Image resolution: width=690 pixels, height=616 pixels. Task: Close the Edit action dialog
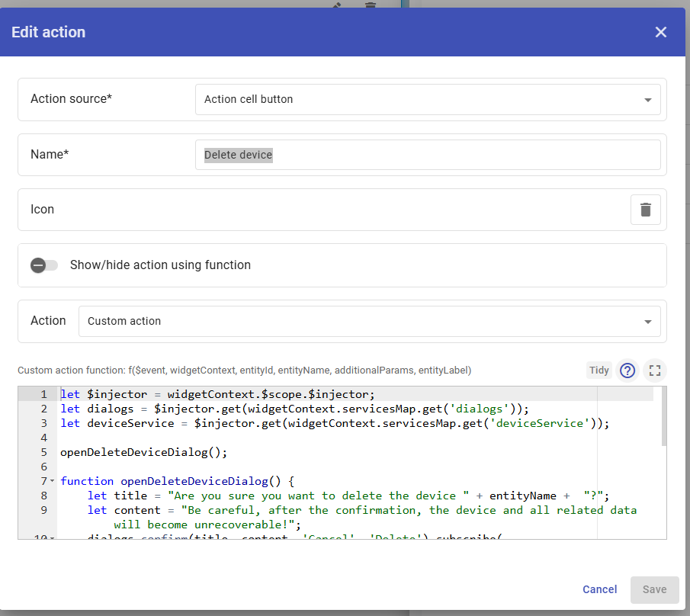[x=660, y=32]
